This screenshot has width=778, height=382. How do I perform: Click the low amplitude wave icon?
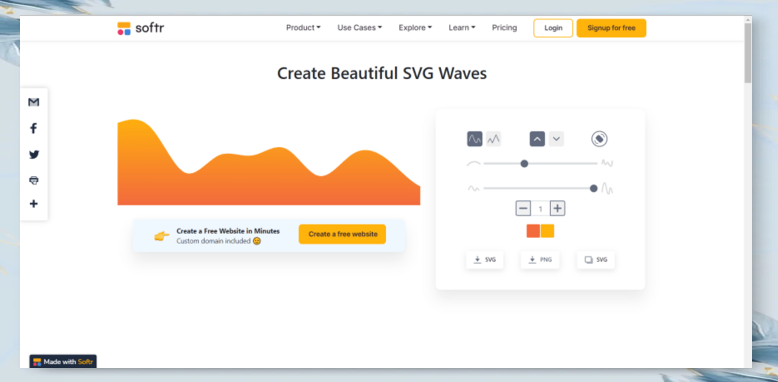[x=474, y=189]
